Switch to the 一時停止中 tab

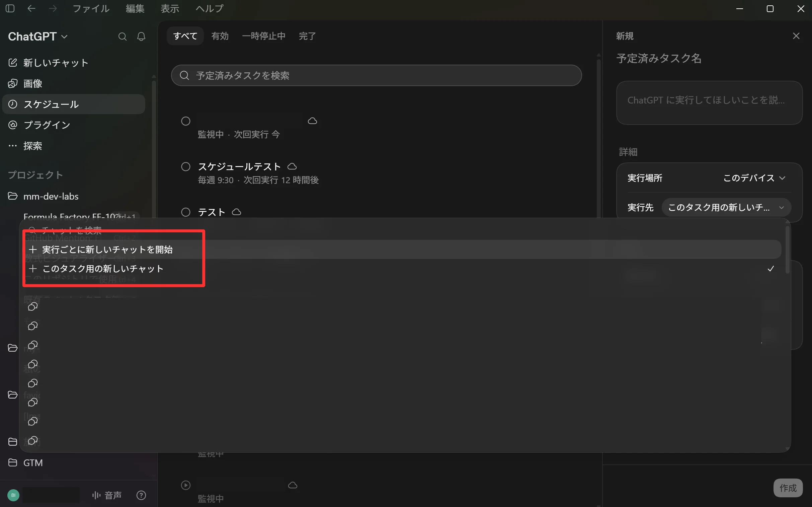coord(264,36)
